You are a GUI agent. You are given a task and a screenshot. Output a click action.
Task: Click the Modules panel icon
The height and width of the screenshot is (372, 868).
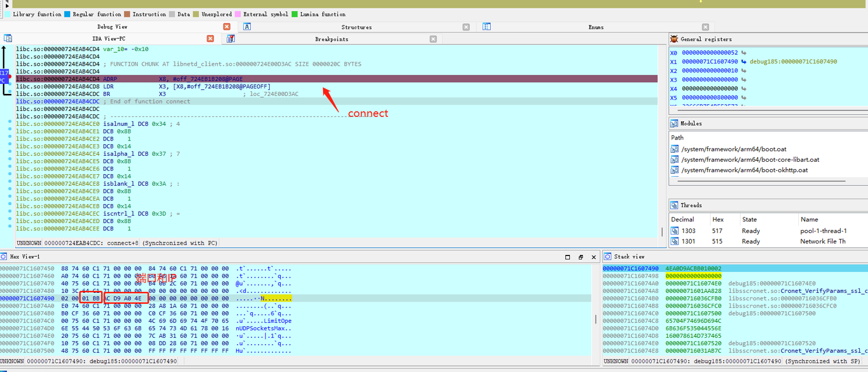pyautogui.click(x=674, y=123)
